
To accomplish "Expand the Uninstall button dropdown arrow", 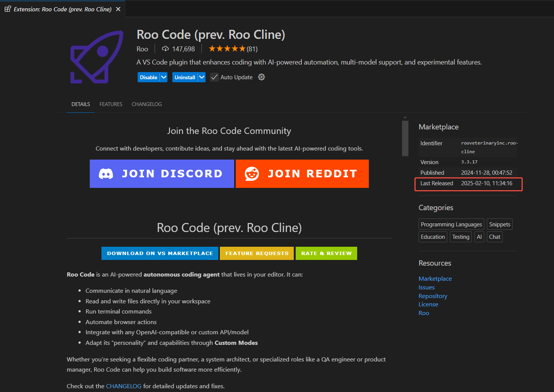I will click(x=202, y=77).
